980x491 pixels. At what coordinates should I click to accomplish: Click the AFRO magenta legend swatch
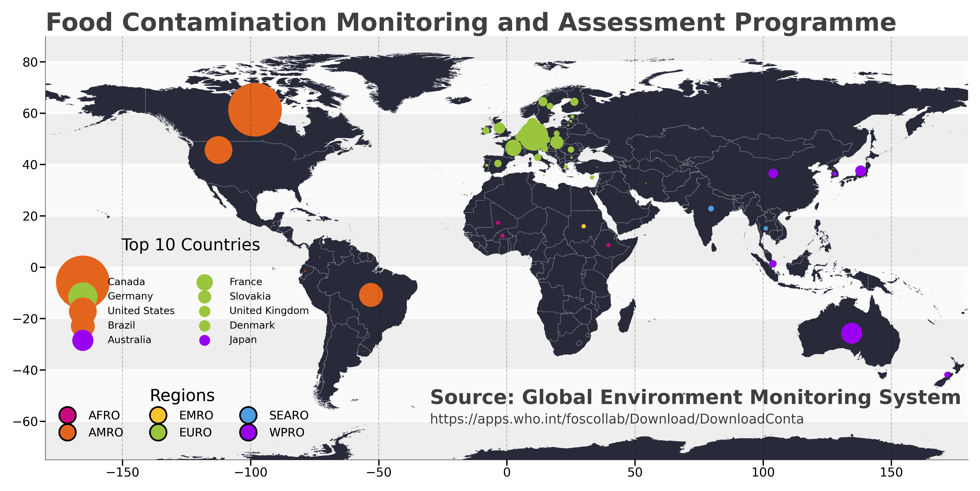[x=68, y=415]
